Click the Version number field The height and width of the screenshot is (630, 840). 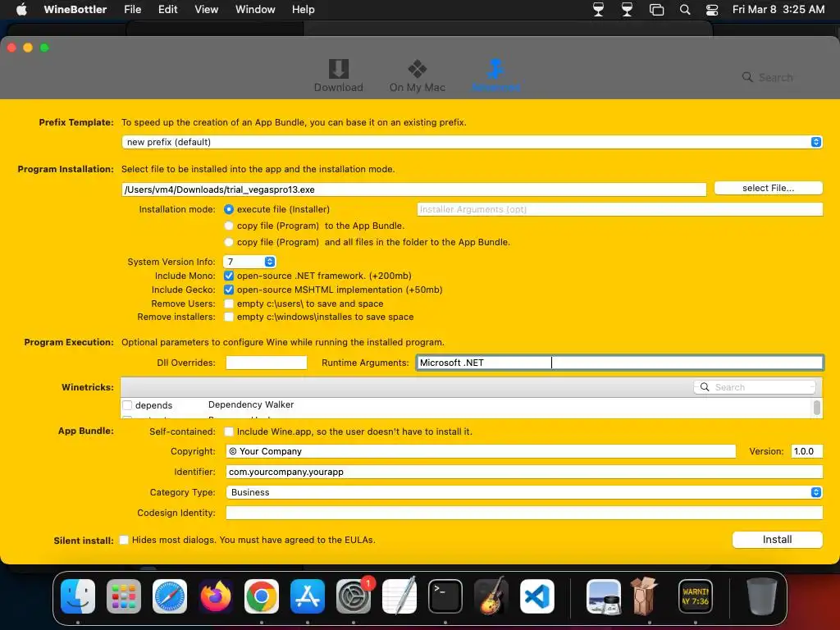tap(807, 452)
